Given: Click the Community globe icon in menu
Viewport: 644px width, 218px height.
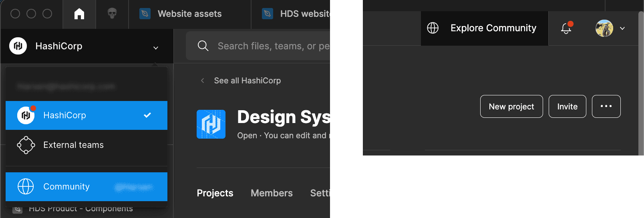Looking at the screenshot, I should point(26,187).
